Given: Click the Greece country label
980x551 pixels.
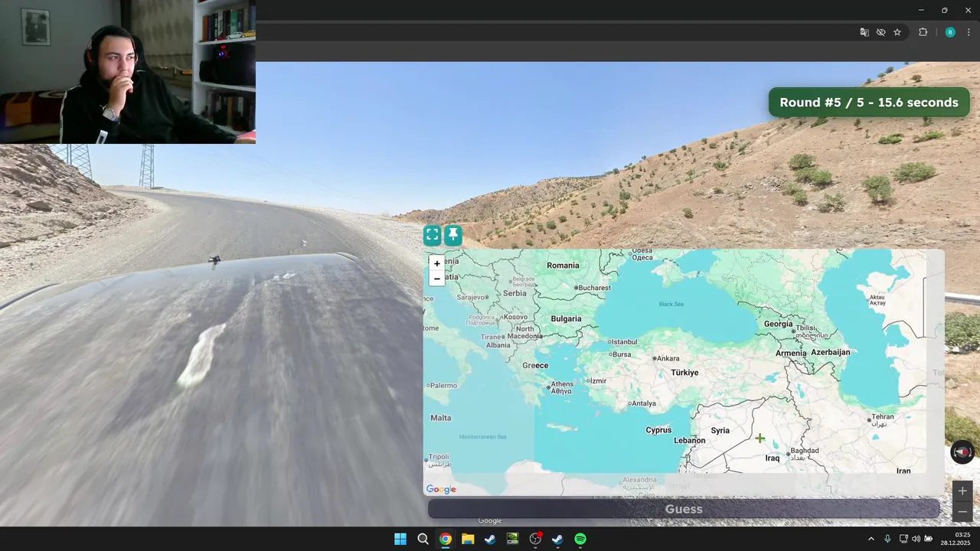Looking at the screenshot, I should click(x=535, y=366).
